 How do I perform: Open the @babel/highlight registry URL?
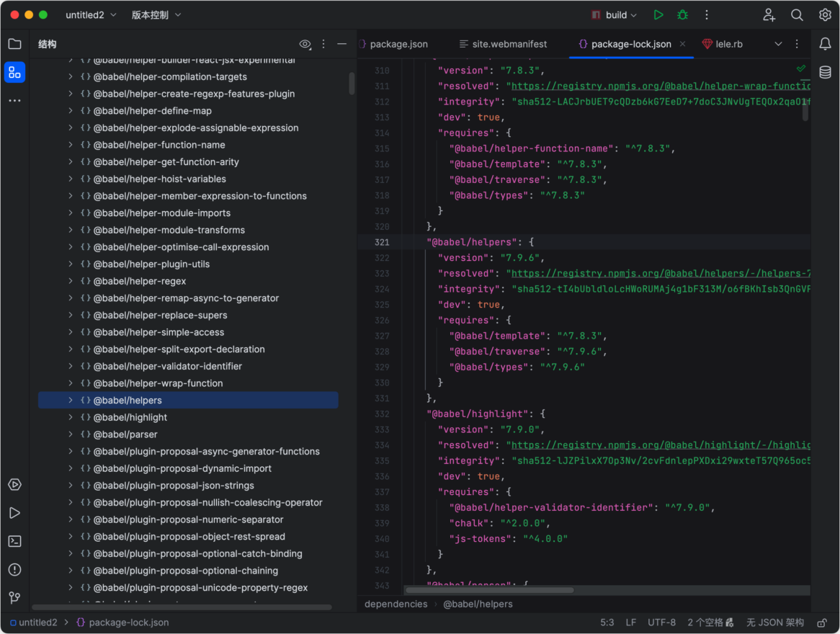pyautogui.click(x=661, y=445)
